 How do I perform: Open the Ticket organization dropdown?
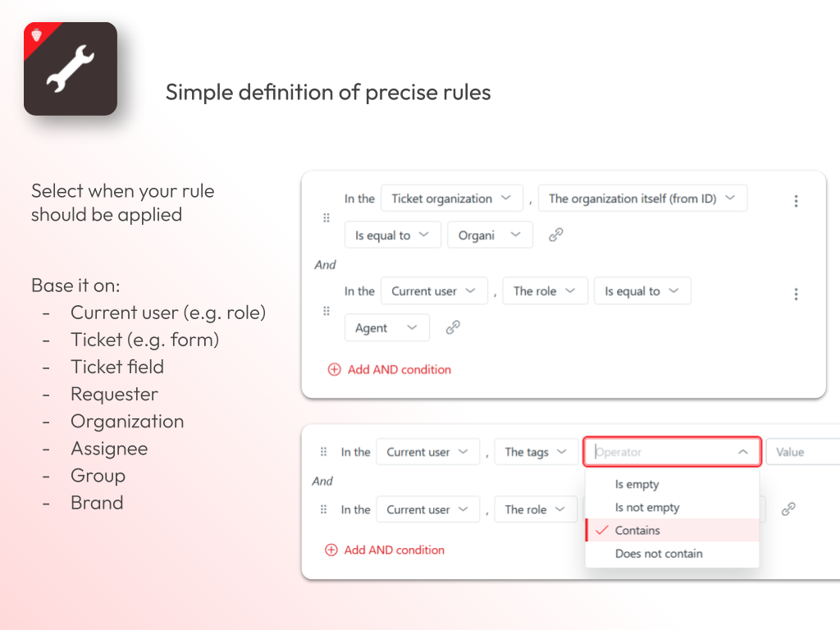(x=451, y=199)
